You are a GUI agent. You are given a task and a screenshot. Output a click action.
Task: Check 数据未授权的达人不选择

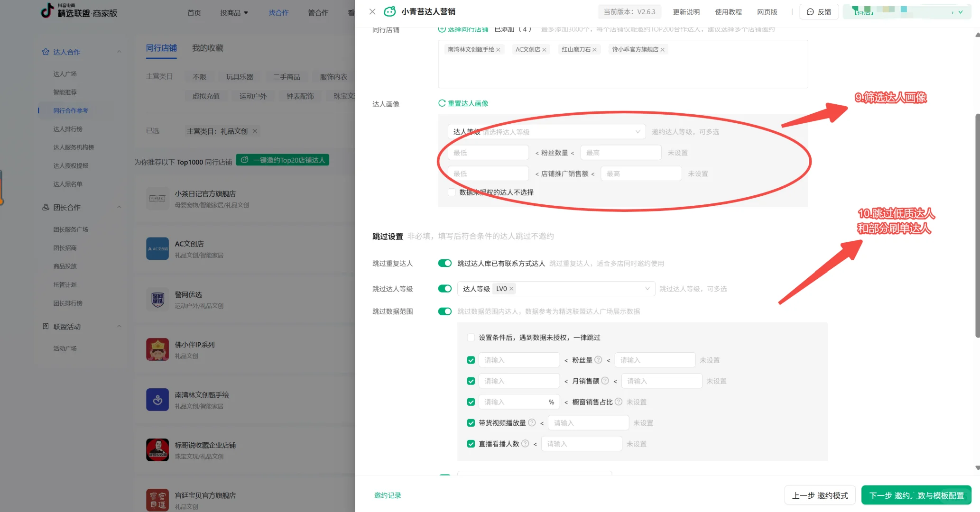tap(451, 192)
